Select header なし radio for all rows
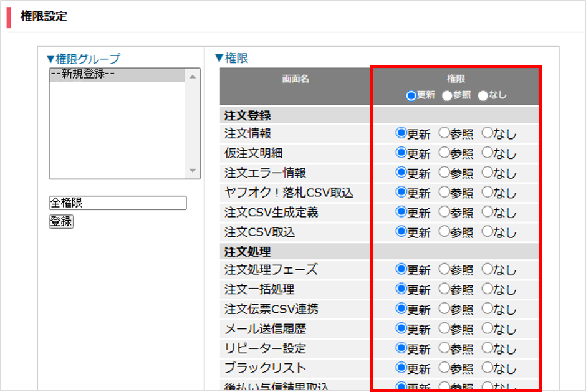This screenshot has width=586, height=392. [x=483, y=96]
